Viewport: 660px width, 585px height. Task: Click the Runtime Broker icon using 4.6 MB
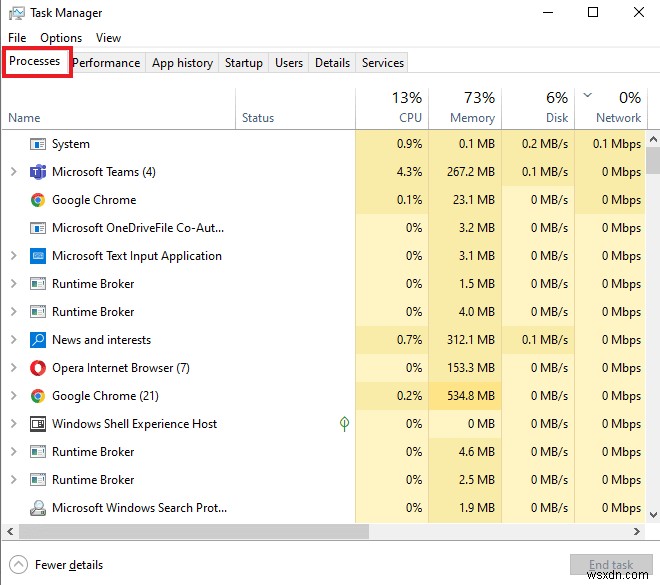38,452
